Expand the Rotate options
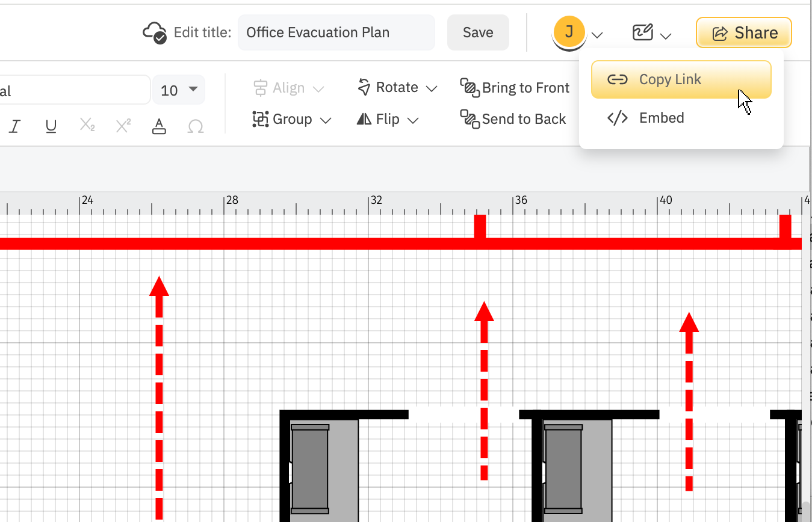Viewport: 812px width, 522px height. point(397,88)
